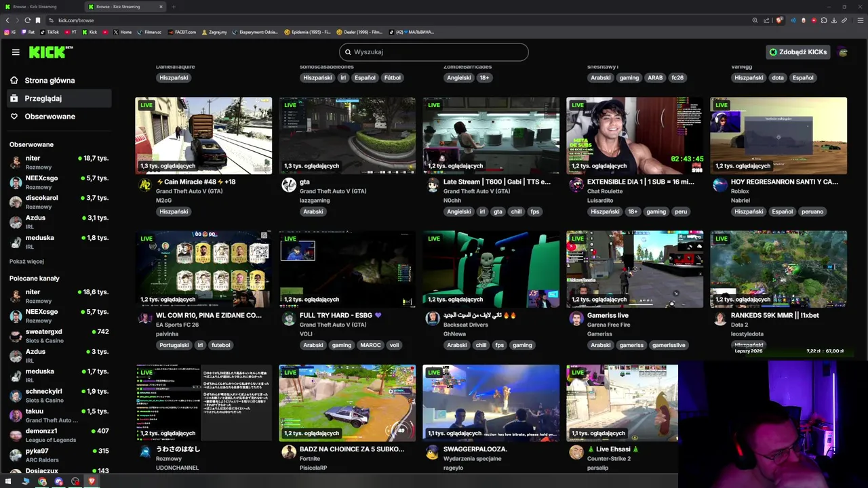Open pyka97 ARC Raiders channel
868x488 pixels.
click(x=59, y=455)
